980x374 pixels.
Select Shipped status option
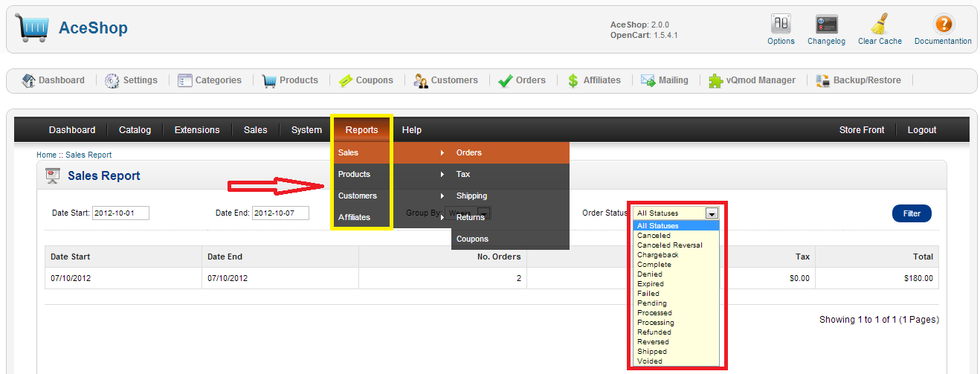677,352
